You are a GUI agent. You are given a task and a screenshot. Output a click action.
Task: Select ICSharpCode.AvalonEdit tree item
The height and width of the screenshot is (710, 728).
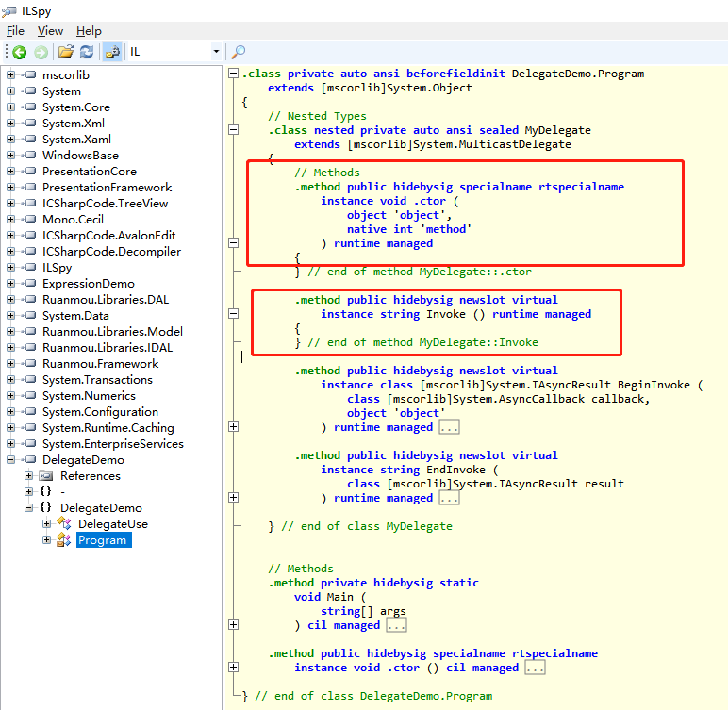point(109,236)
